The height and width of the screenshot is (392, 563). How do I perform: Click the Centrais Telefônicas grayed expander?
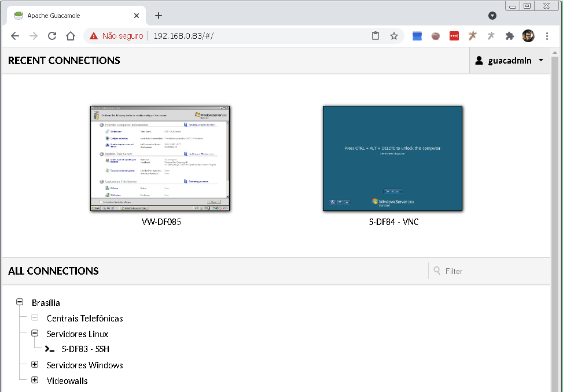(35, 317)
